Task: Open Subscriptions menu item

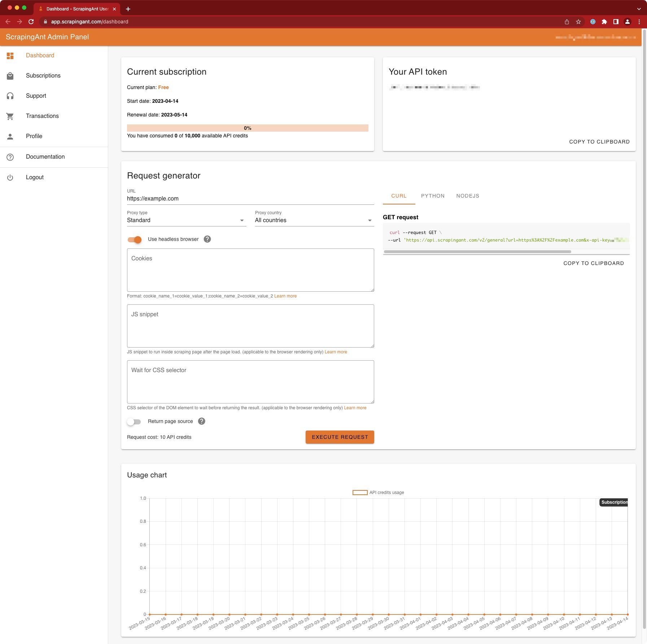Action: click(x=54, y=76)
